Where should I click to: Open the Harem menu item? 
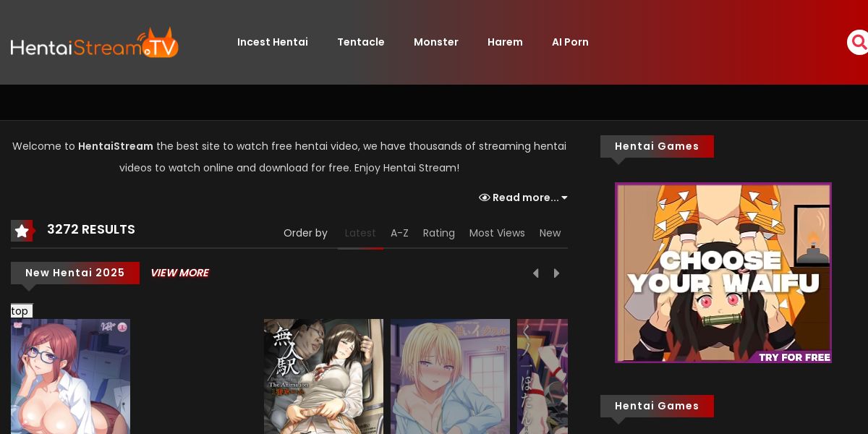(x=505, y=42)
